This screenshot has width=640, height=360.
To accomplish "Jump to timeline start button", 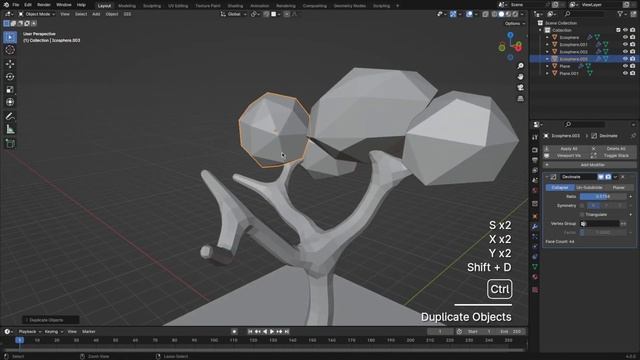I will click(250, 332).
